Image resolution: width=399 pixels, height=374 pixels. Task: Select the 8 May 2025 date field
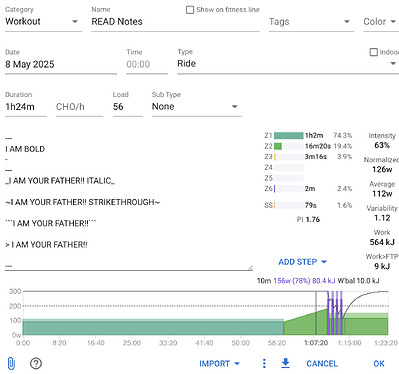(x=61, y=64)
